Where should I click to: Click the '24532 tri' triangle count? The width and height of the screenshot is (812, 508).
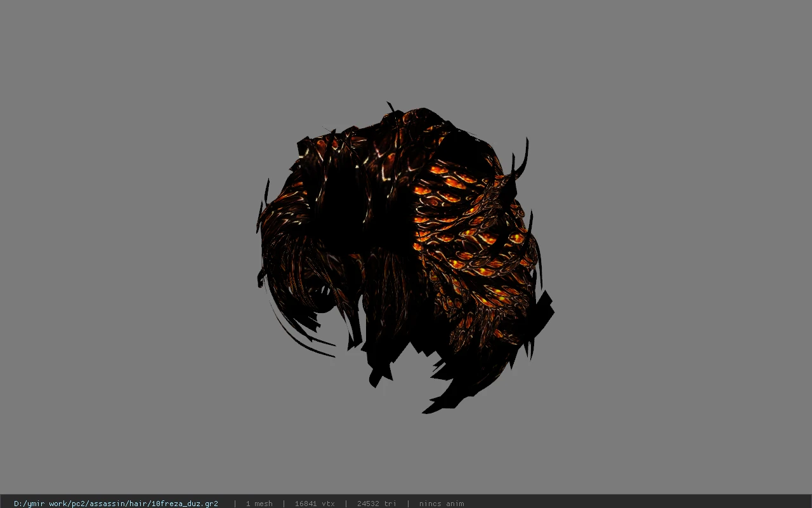[377, 504]
